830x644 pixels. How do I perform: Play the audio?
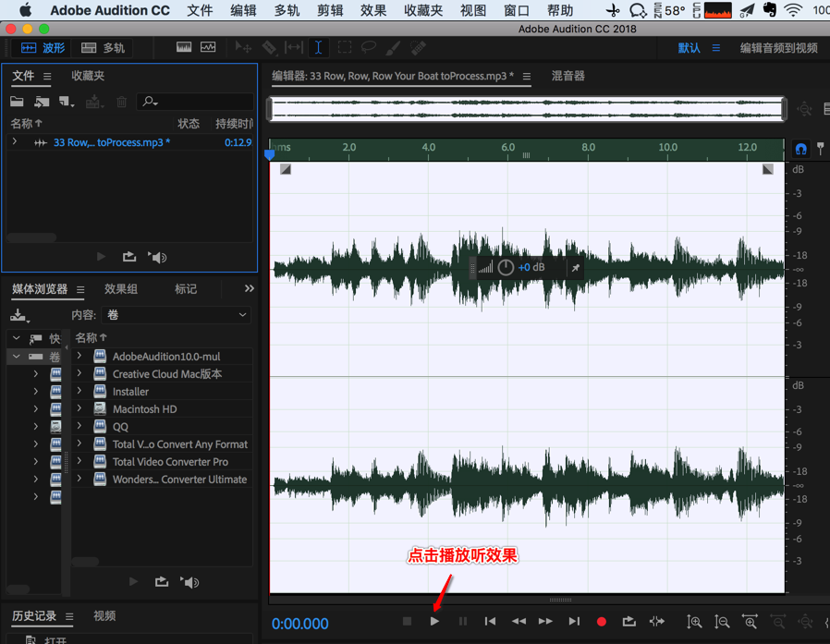[434, 621]
